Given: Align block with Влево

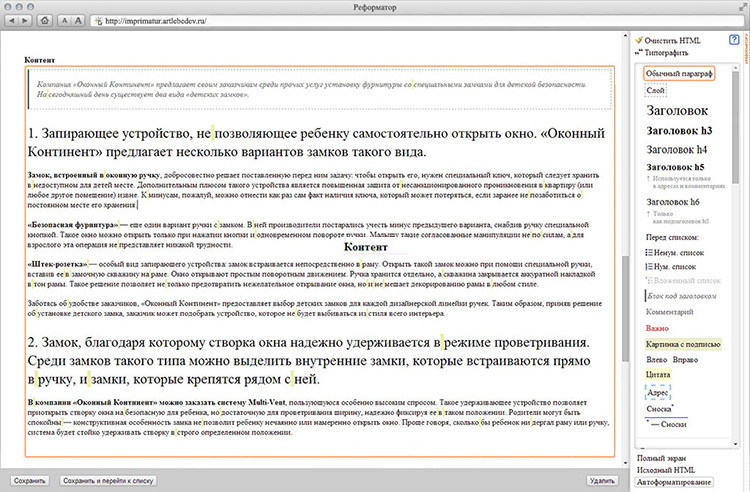Looking at the screenshot, I should (x=656, y=360).
